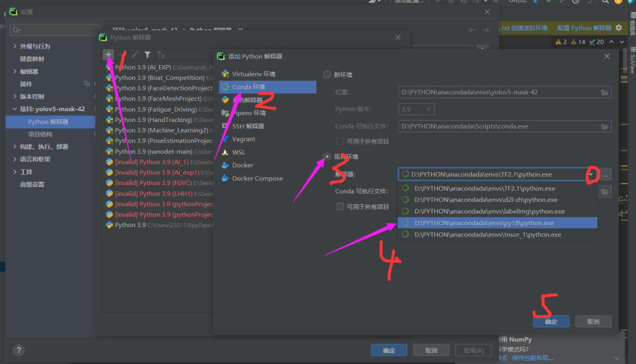
Task: Click the 配置 Python 解释器 link
Action: [584, 28]
